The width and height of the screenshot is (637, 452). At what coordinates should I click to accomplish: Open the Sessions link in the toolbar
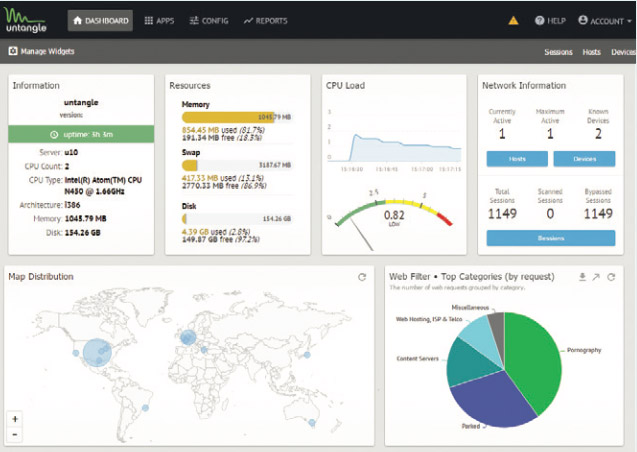(558, 52)
